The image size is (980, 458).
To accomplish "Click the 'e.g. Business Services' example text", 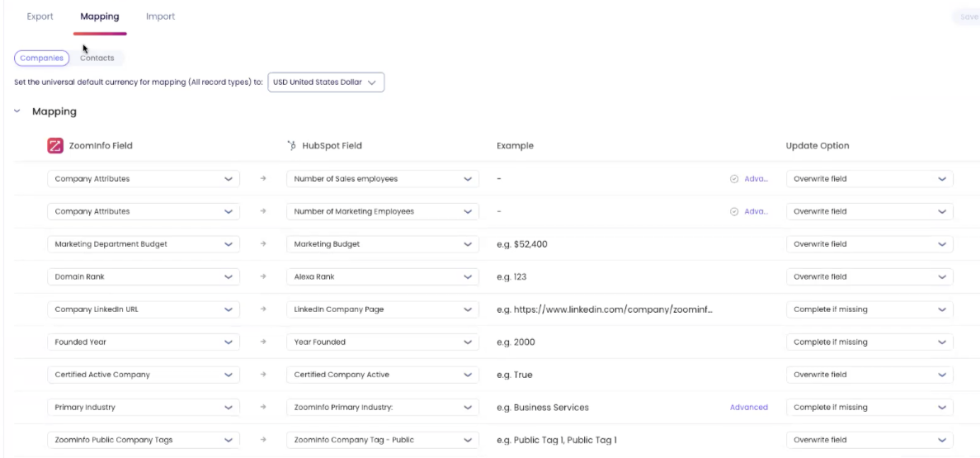I will 543,408.
